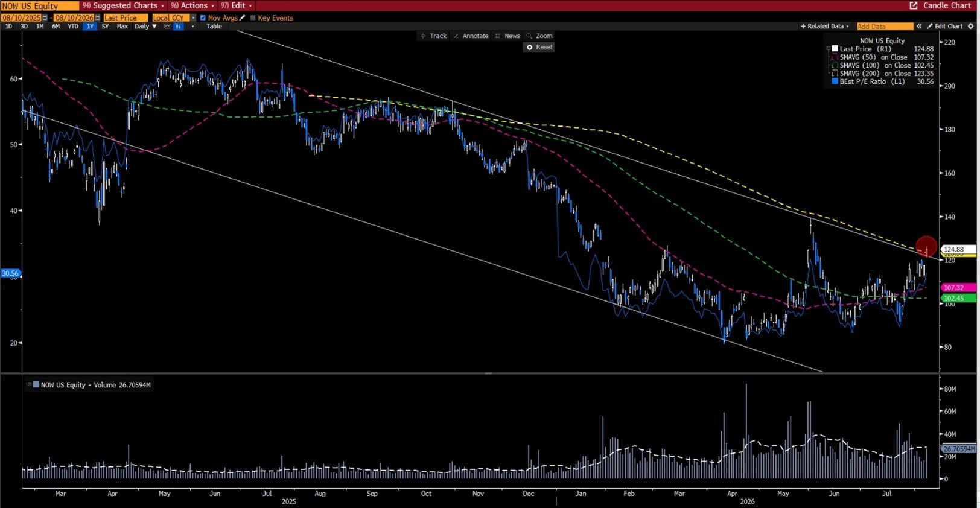Click the red circle marker at latest price

tap(926, 246)
